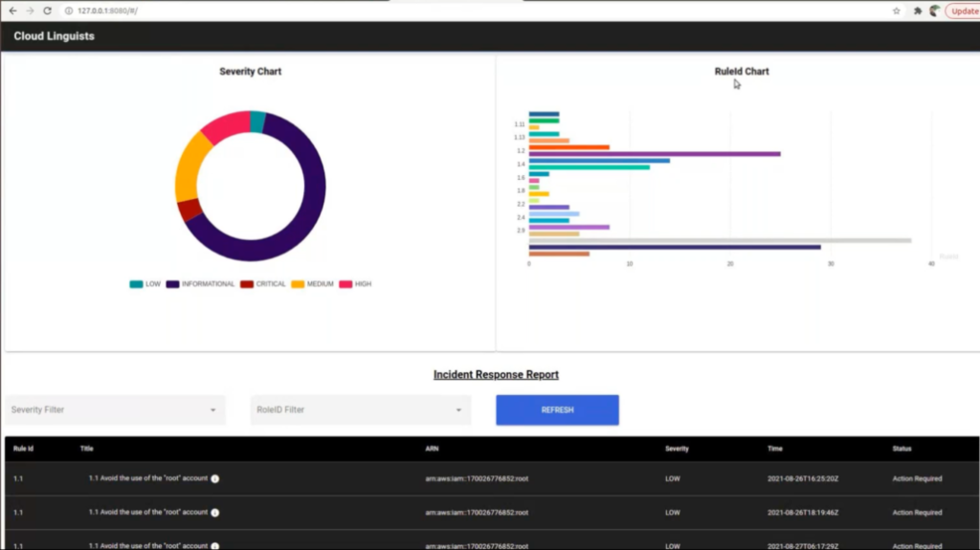Viewport: 980px width, 550px height.
Task: Click the Cloud Linguists header title
Action: click(54, 36)
